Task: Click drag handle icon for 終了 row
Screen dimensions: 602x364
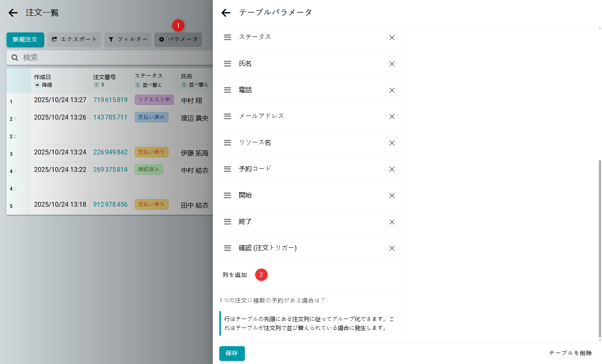Action: (227, 222)
